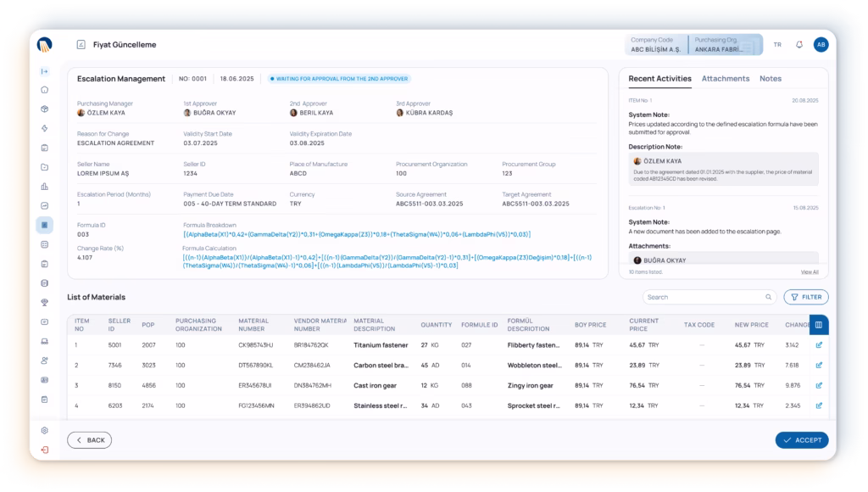
Task: Click the bar chart icon in sidebar
Action: click(x=45, y=187)
